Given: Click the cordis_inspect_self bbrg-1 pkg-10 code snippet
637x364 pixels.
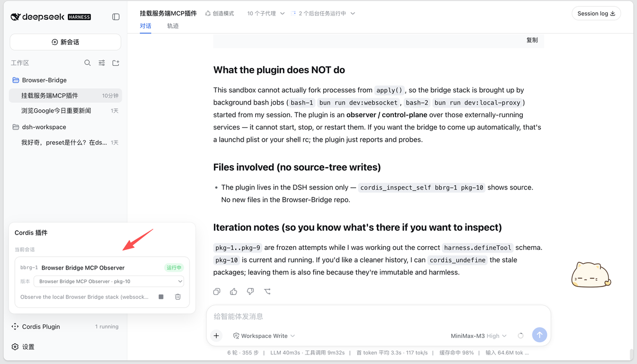Looking at the screenshot, I should [x=422, y=187].
